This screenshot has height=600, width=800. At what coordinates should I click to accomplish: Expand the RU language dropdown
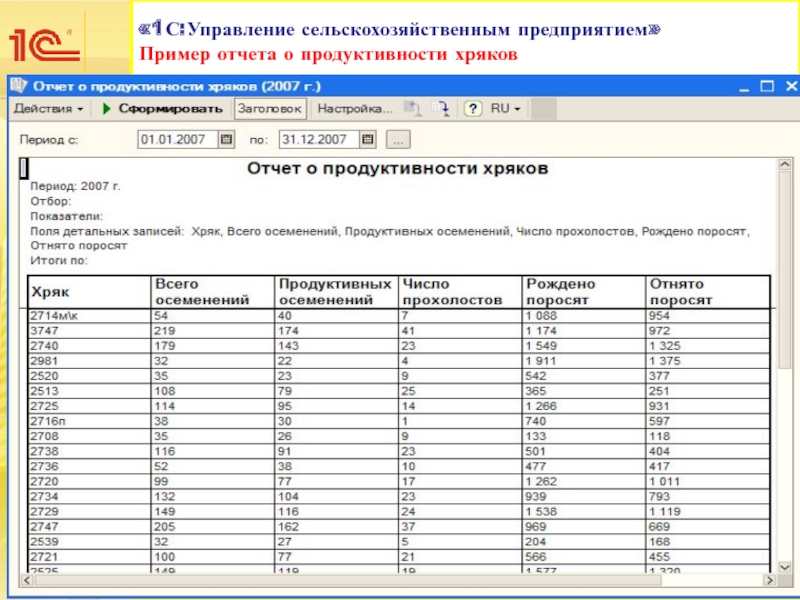(505, 108)
